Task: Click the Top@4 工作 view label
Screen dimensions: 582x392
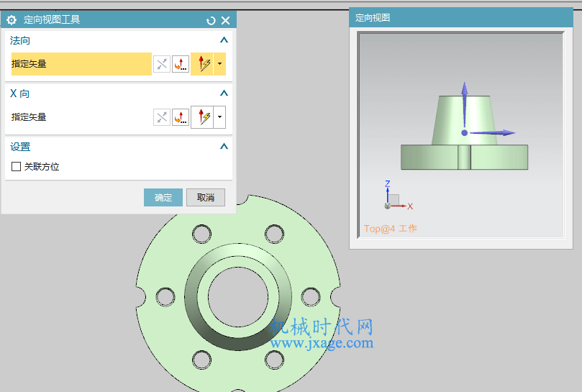Action: pos(390,229)
